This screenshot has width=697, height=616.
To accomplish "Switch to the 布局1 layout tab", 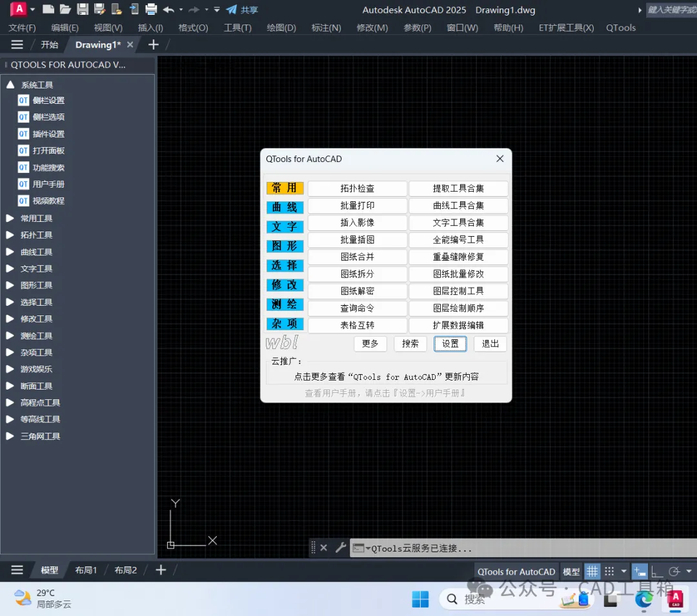I will point(86,570).
